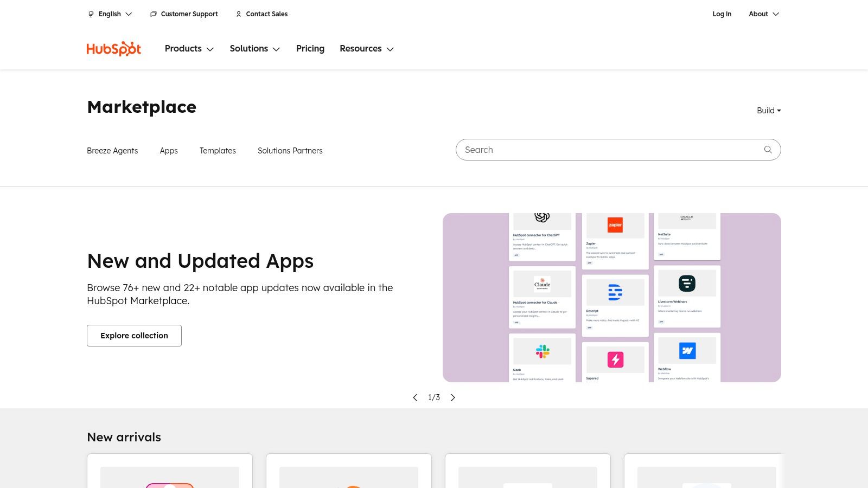Expand the Resources menu
Screen dimensions: 868x488
[x=366, y=49]
